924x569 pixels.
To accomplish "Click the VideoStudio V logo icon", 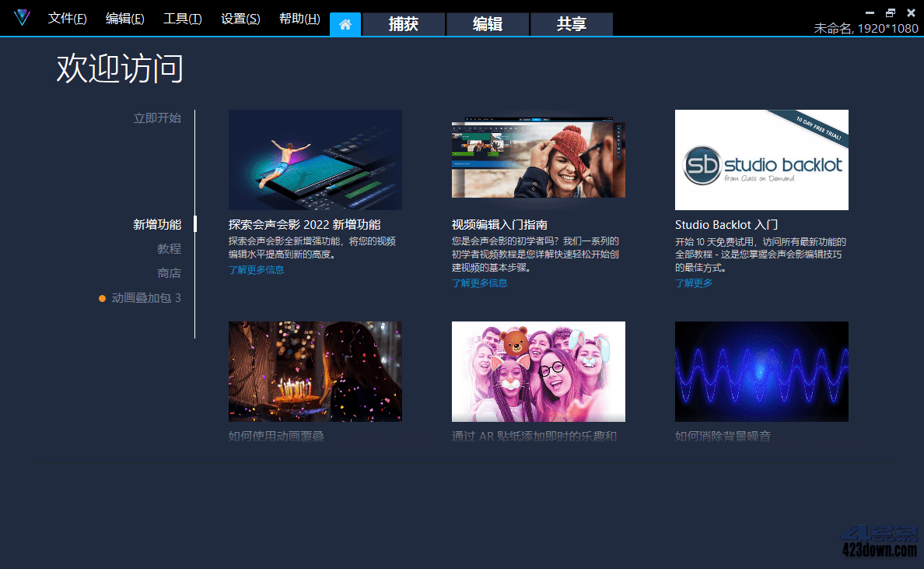I will (23, 17).
